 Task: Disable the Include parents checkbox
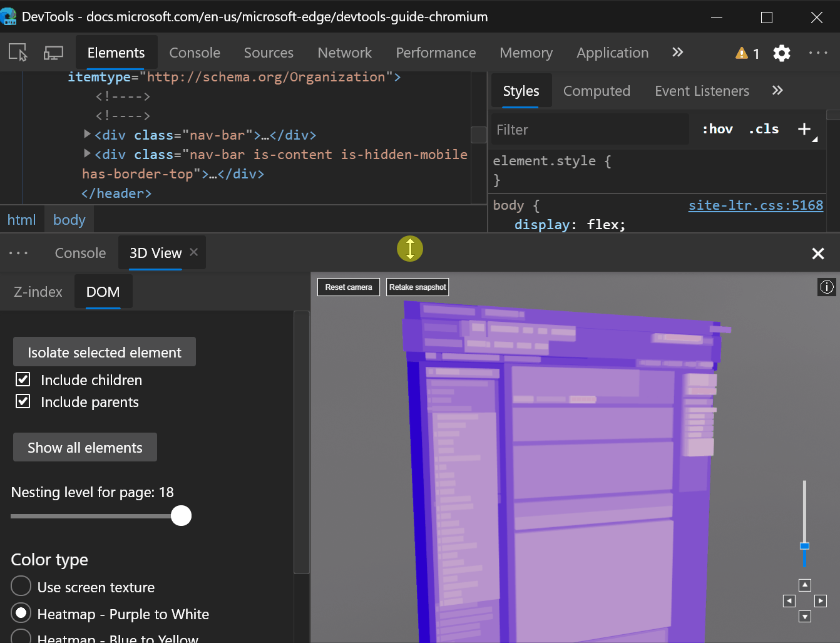[x=23, y=401]
